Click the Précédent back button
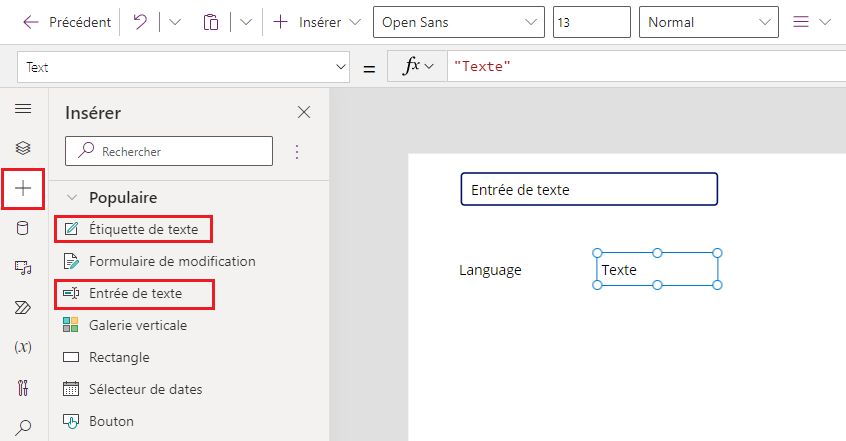This screenshot has height=441, width=846. click(66, 22)
